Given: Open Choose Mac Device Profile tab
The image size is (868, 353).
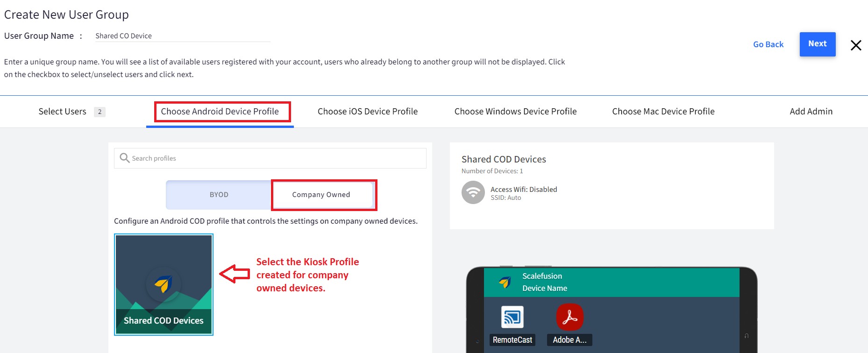Looking at the screenshot, I should (663, 112).
